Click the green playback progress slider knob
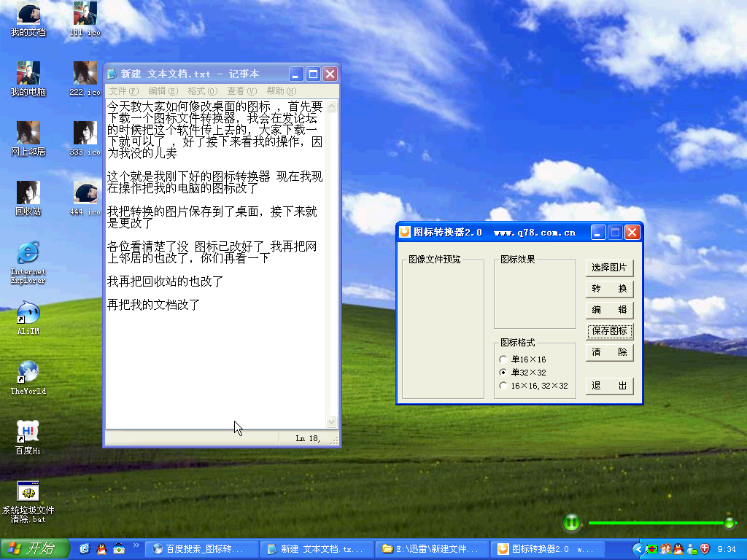Screen dimensions: 747x560 (x=729, y=523)
